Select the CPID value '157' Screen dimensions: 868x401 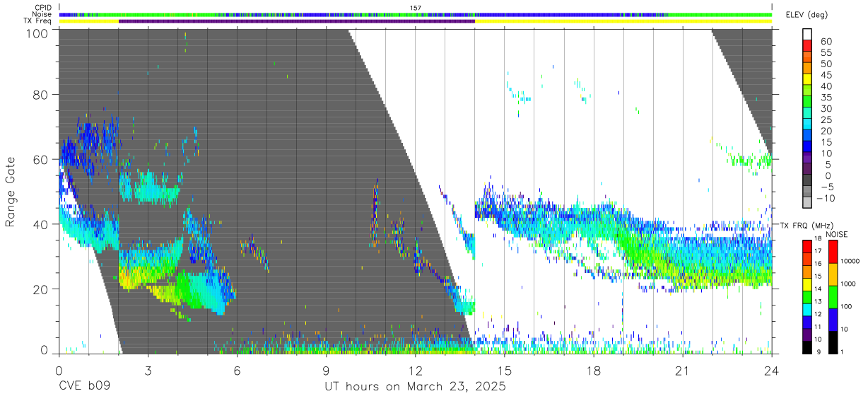point(415,8)
